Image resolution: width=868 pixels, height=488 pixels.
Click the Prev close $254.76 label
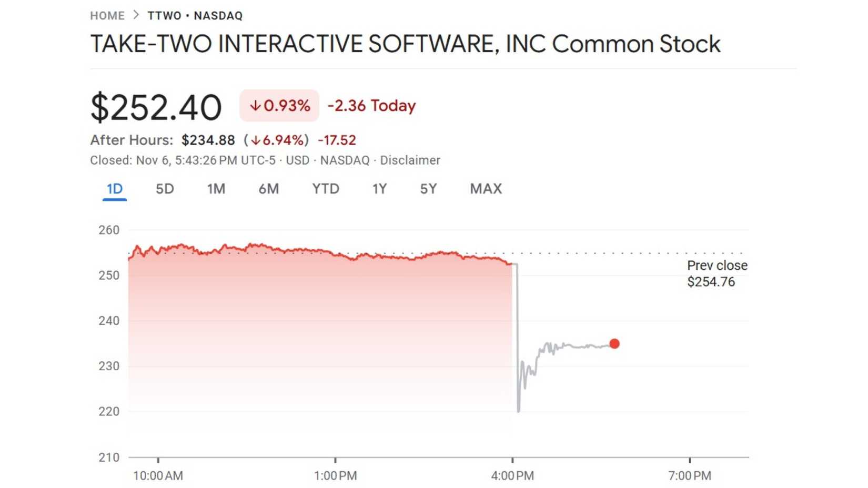(716, 273)
